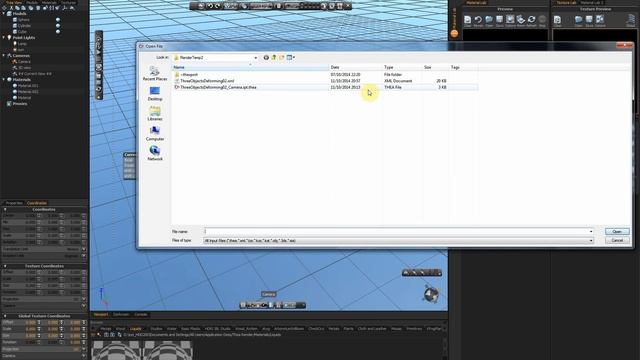640x360 pixels.
Task: Sort files by the Date column header
Action: (x=356, y=67)
